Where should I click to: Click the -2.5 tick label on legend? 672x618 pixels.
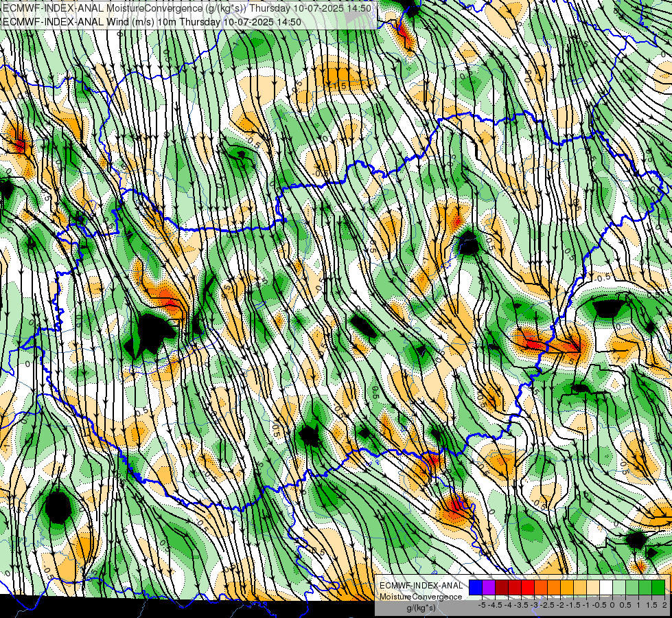pos(547,605)
